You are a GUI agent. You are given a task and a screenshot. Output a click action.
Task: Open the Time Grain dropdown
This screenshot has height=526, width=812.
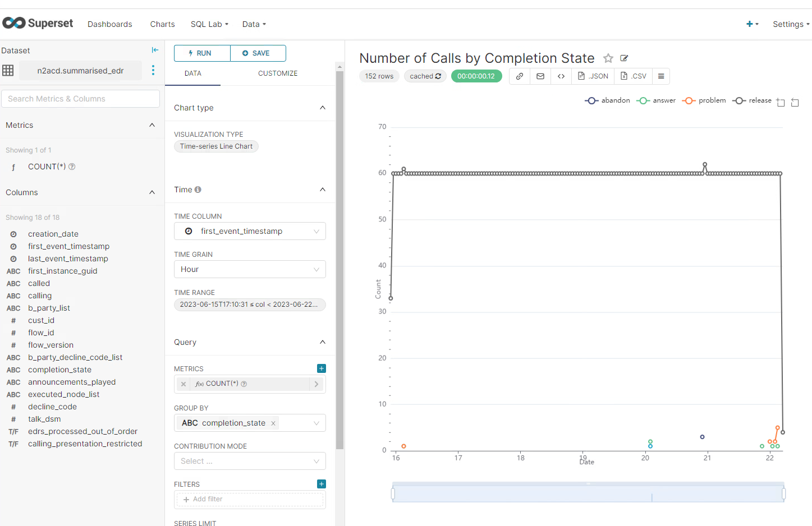(250, 269)
